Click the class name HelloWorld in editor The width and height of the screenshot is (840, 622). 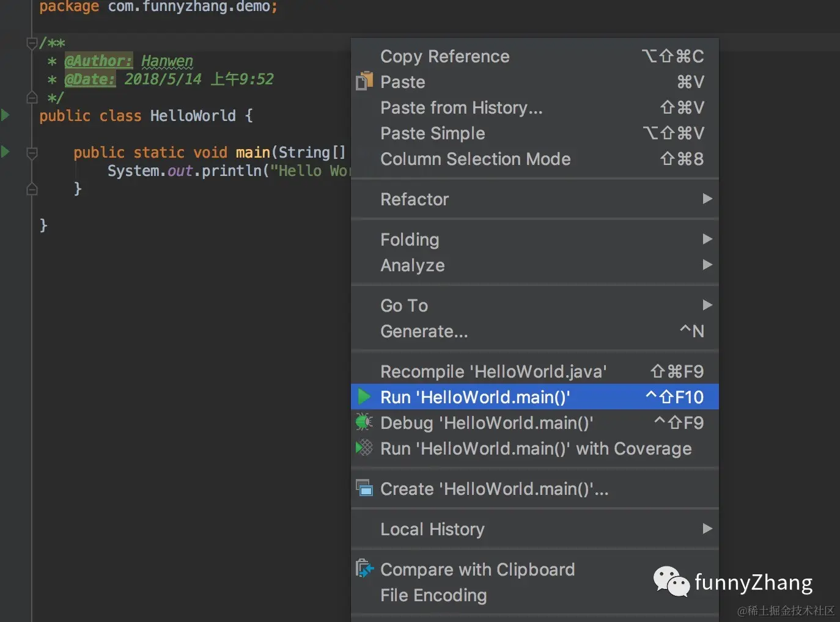point(193,115)
